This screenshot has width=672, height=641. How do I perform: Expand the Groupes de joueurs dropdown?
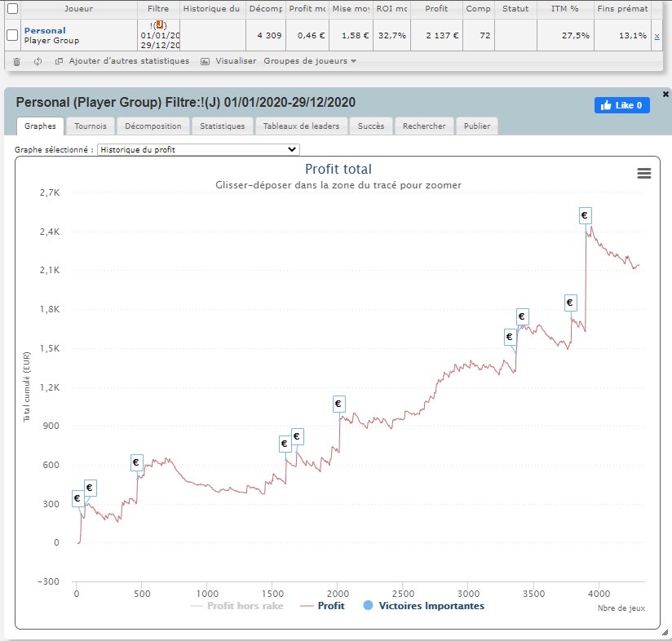(x=310, y=61)
